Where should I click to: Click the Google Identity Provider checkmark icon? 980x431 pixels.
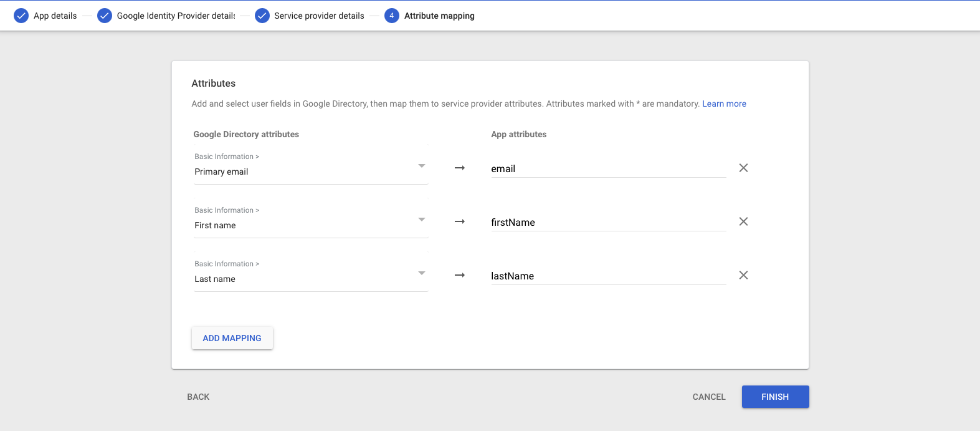(105, 16)
